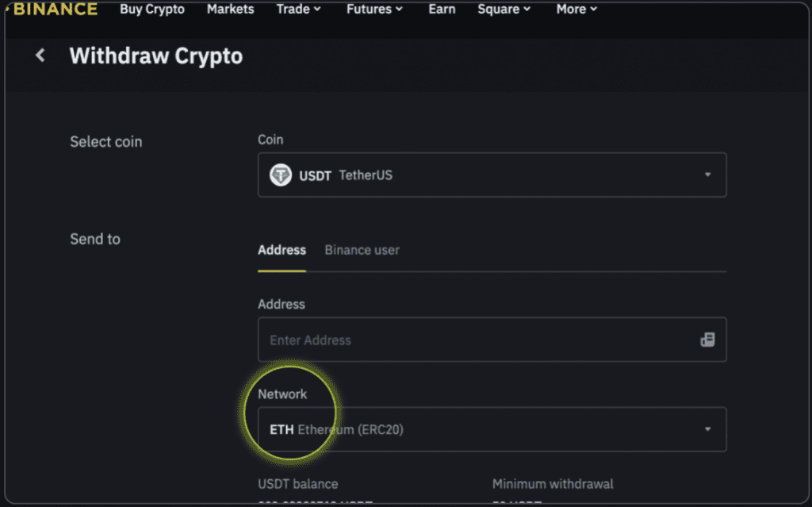812x507 pixels.
Task: Click the chevron next to More
Action: [x=594, y=10]
